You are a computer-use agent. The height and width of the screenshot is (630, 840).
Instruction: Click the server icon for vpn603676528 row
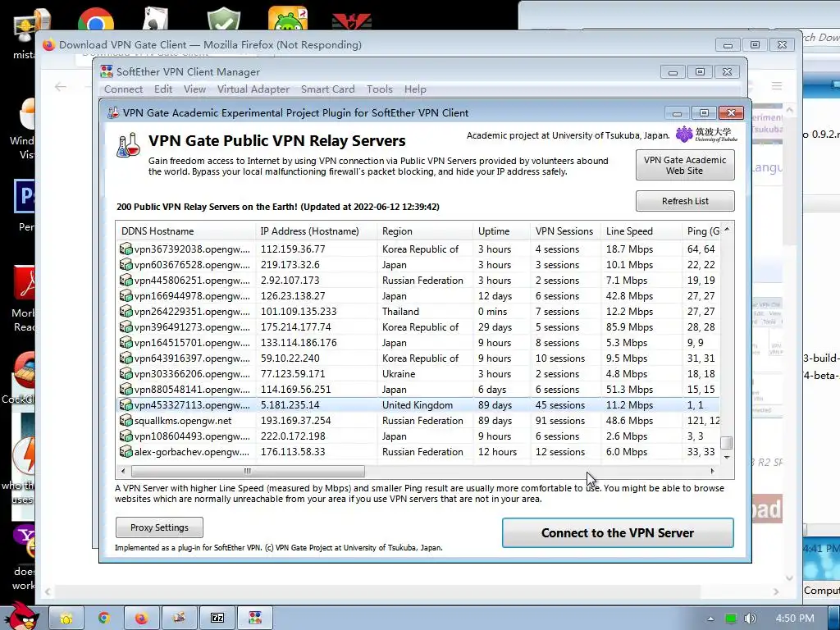(x=126, y=265)
